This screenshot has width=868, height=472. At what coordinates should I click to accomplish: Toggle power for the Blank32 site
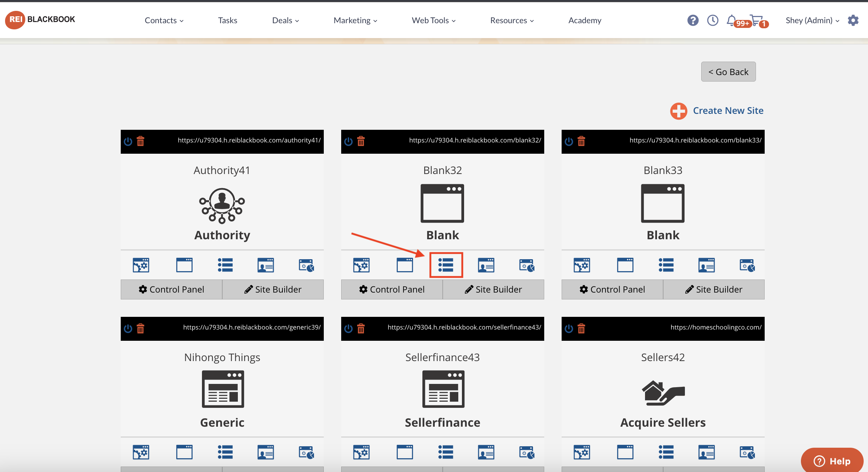pos(348,141)
